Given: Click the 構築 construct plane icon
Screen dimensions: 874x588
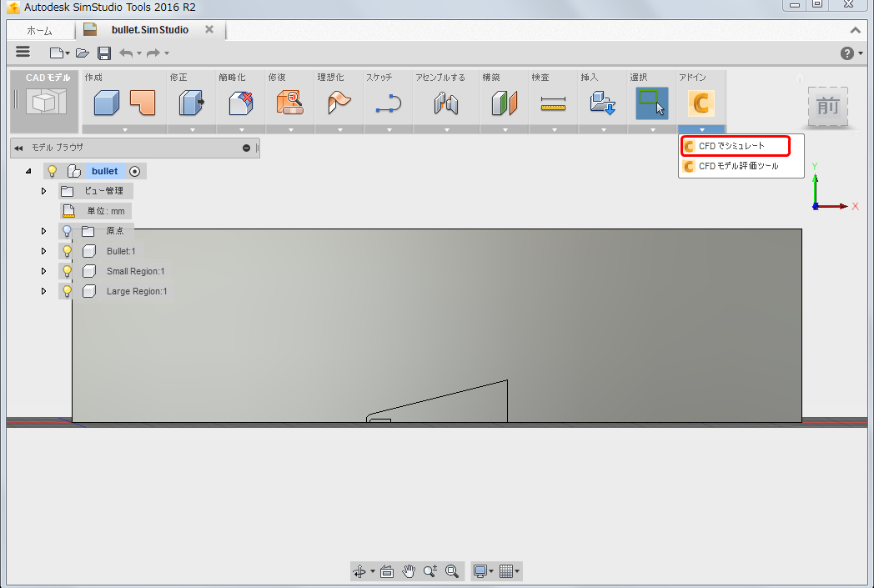Looking at the screenshot, I should click(x=505, y=103).
